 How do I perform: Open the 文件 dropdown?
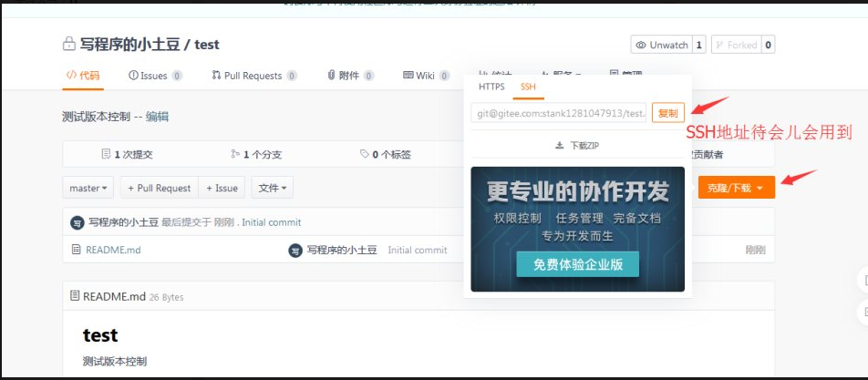pyautogui.click(x=273, y=188)
